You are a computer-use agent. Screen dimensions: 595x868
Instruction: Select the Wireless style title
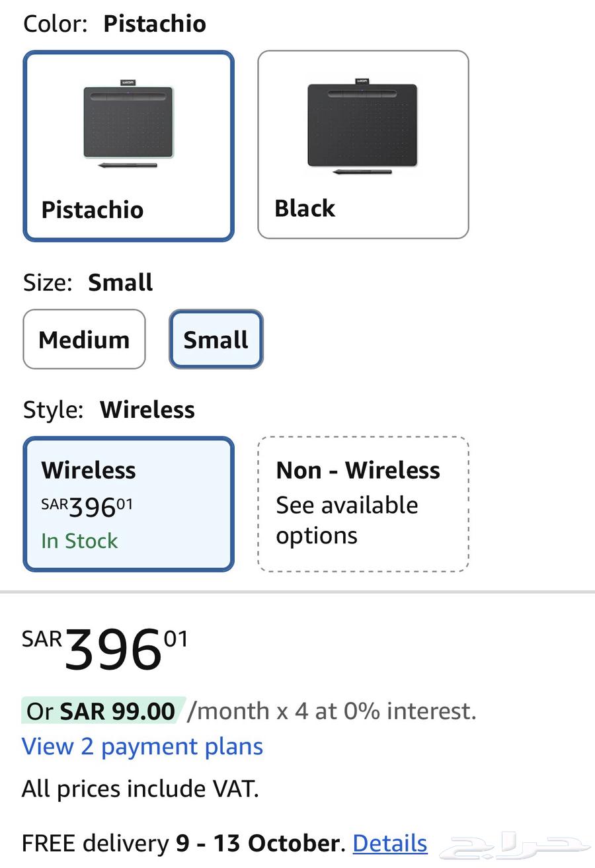(x=89, y=470)
